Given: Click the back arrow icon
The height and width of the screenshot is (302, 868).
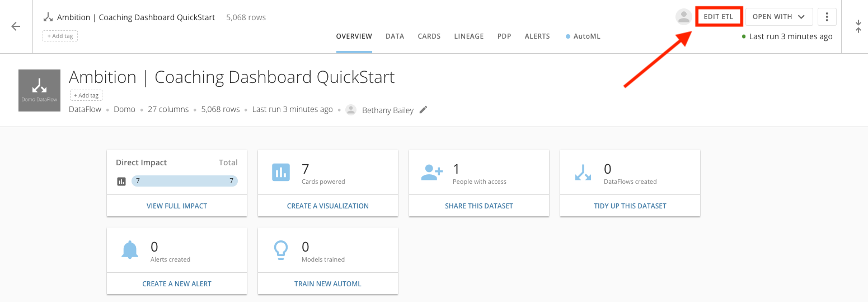Looking at the screenshot, I should pos(16,26).
